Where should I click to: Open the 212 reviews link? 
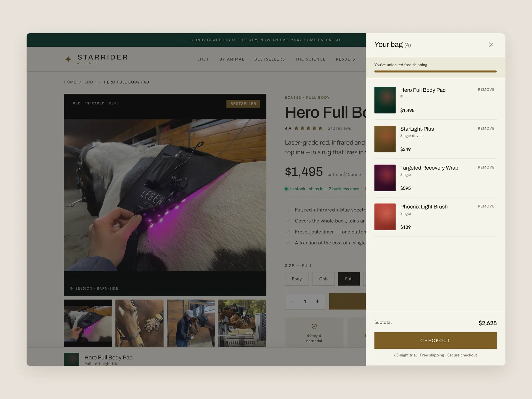(x=339, y=128)
